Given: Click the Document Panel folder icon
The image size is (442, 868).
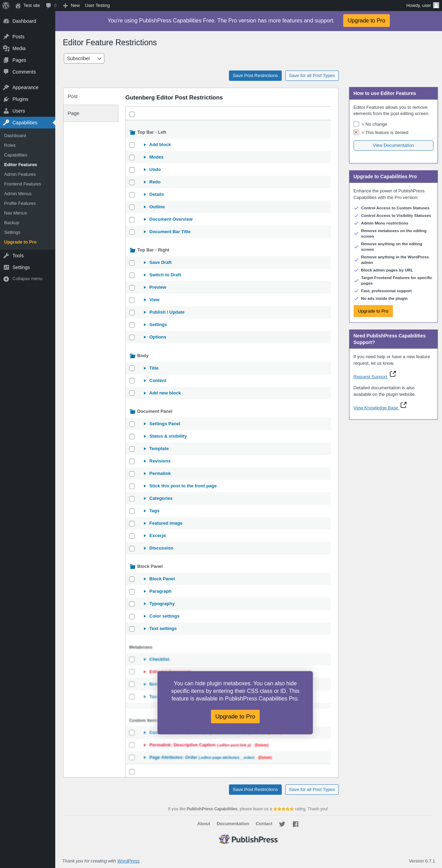Looking at the screenshot, I should 132,411.
